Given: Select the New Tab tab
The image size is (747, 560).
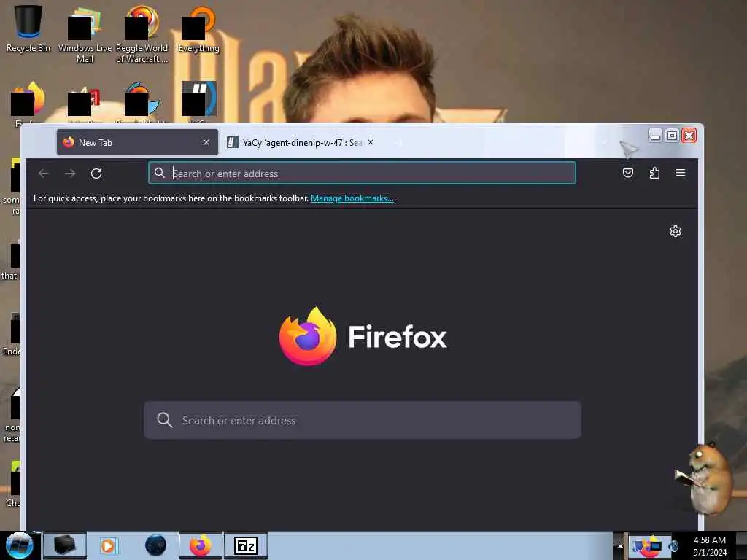Looking at the screenshot, I should pyautogui.click(x=137, y=142).
